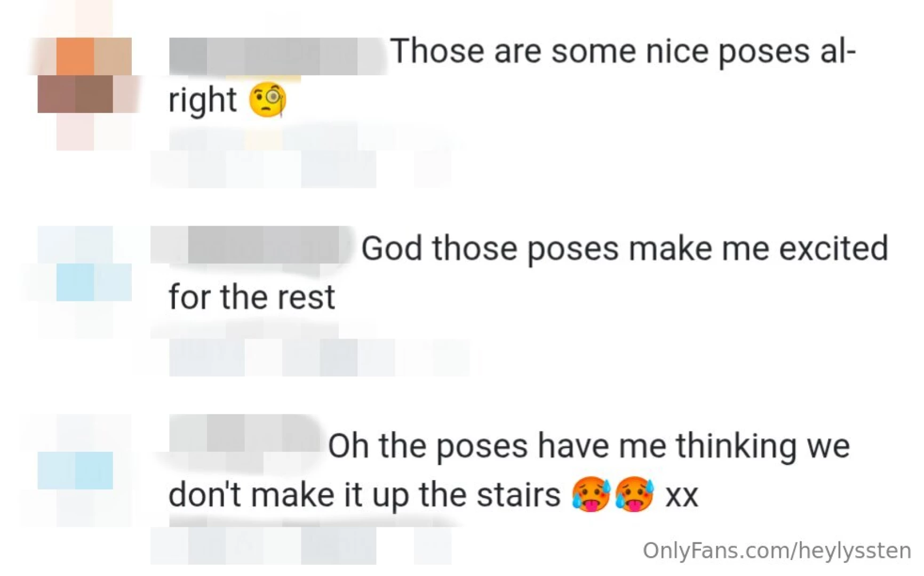
Task: Select the "Those are some nice poses" text
Action: point(623,52)
